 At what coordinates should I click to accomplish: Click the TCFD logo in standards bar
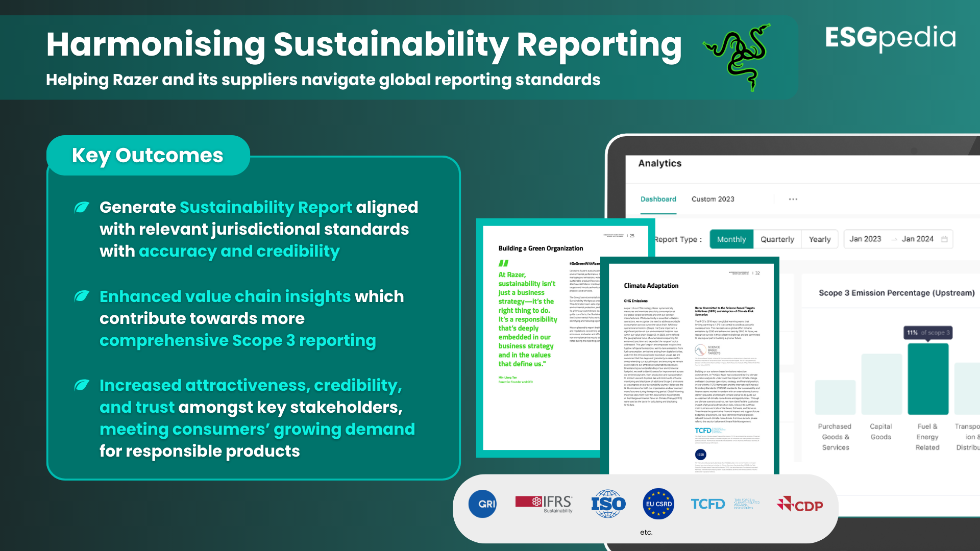(x=725, y=504)
